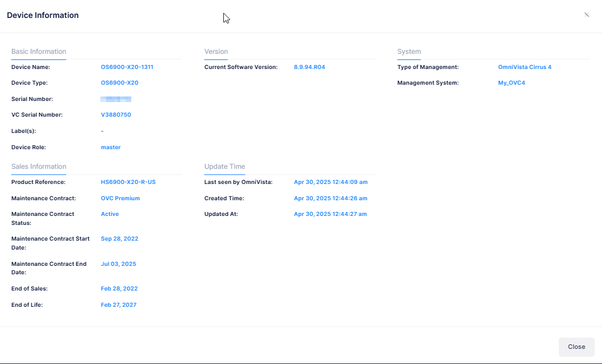Click the Device Type value OS6900-X20

(120, 83)
